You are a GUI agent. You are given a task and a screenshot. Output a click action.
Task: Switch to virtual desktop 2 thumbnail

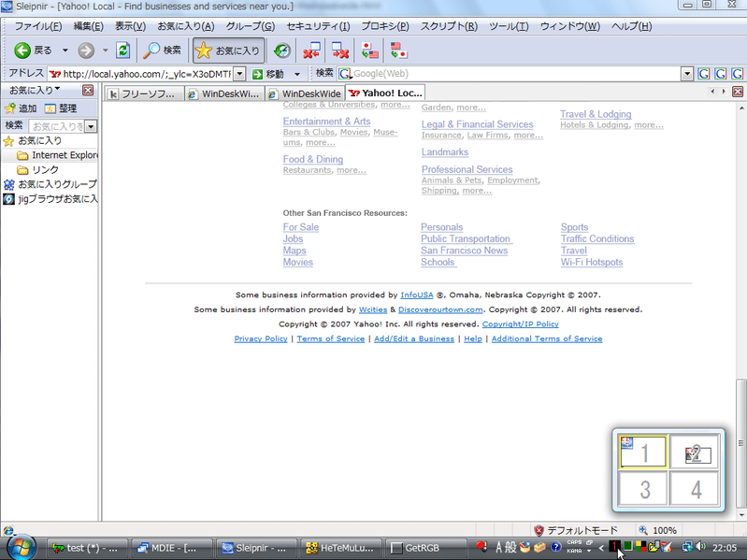(x=694, y=452)
